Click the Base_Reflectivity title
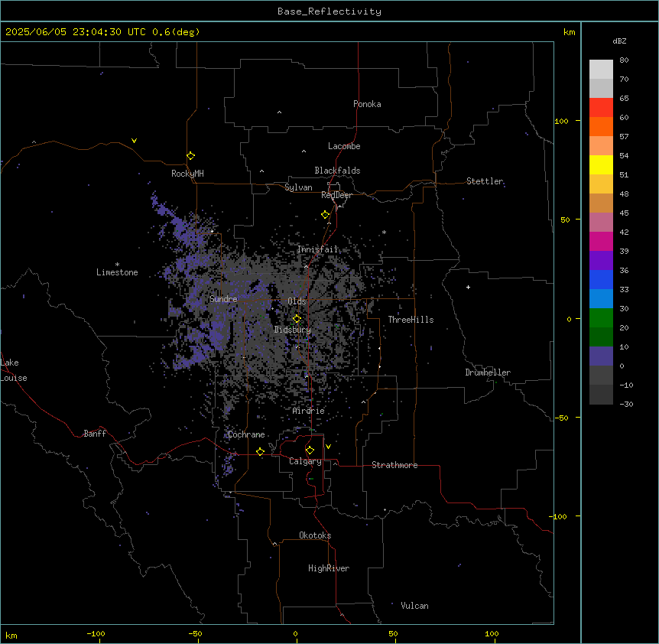Image resolution: width=659 pixels, height=644 pixels. click(x=329, y=11)
